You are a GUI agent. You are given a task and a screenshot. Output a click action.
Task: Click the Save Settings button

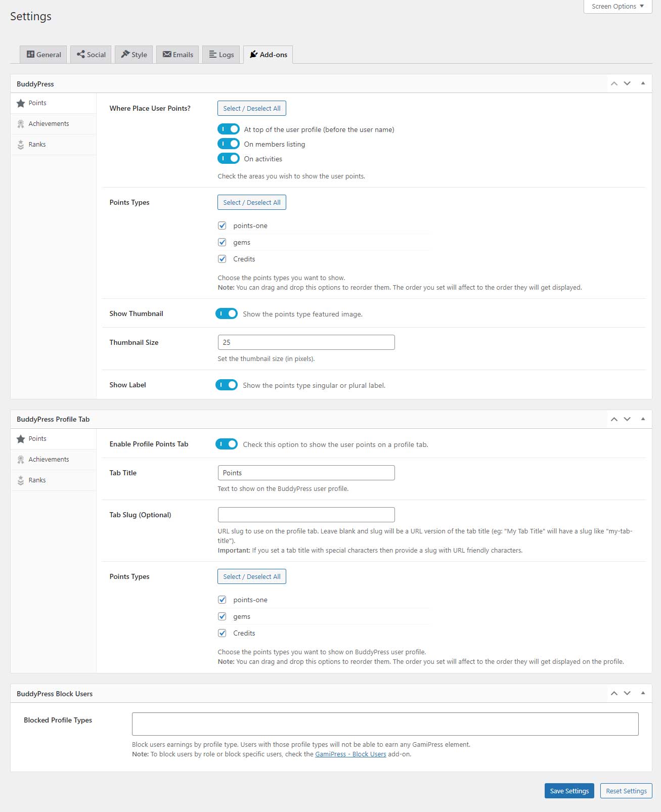coord(569,791)
